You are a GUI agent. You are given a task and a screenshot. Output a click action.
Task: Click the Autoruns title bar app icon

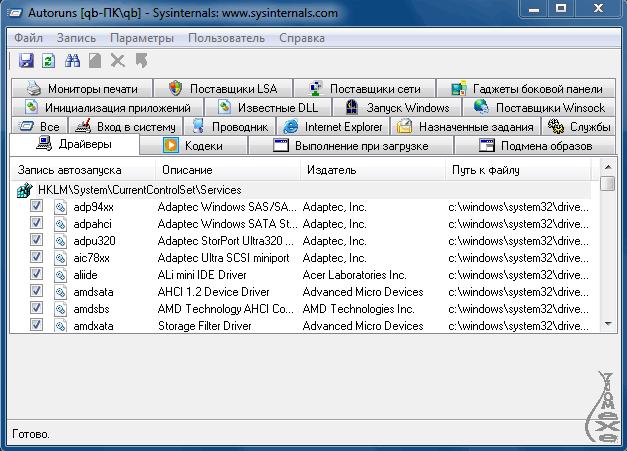coord(15,13)
